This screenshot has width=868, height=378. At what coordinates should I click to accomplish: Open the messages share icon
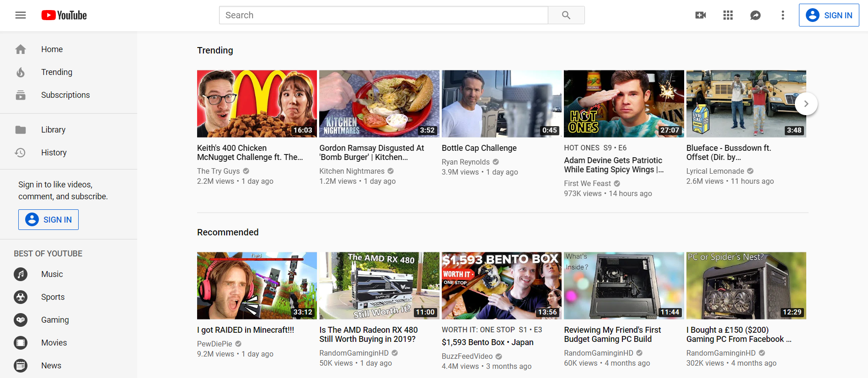coord(755,15)
